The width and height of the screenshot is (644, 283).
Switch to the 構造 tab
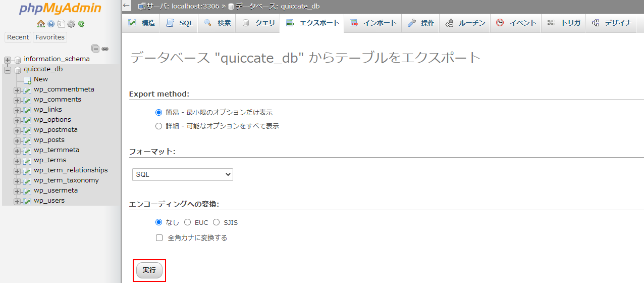tap(141, 23)
